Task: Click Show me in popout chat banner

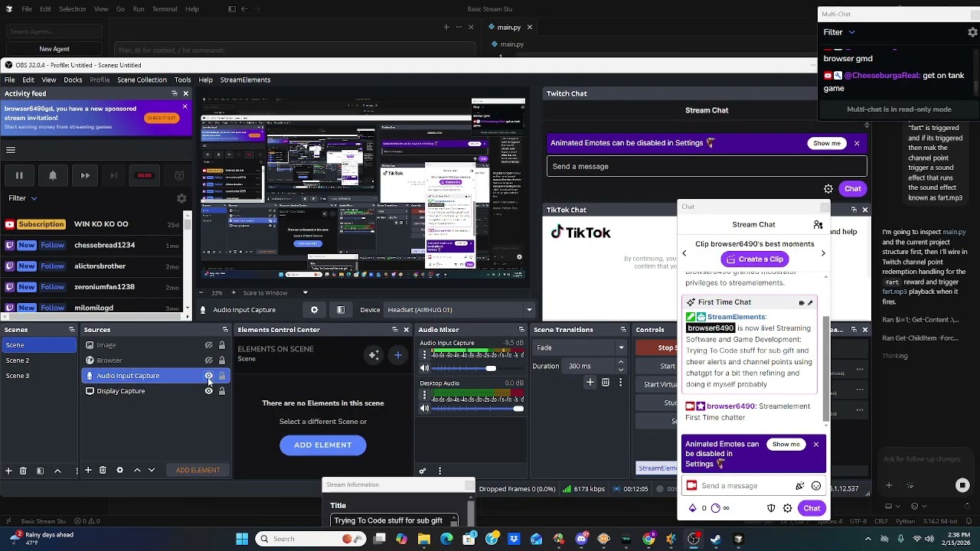Action: [786, 444]
